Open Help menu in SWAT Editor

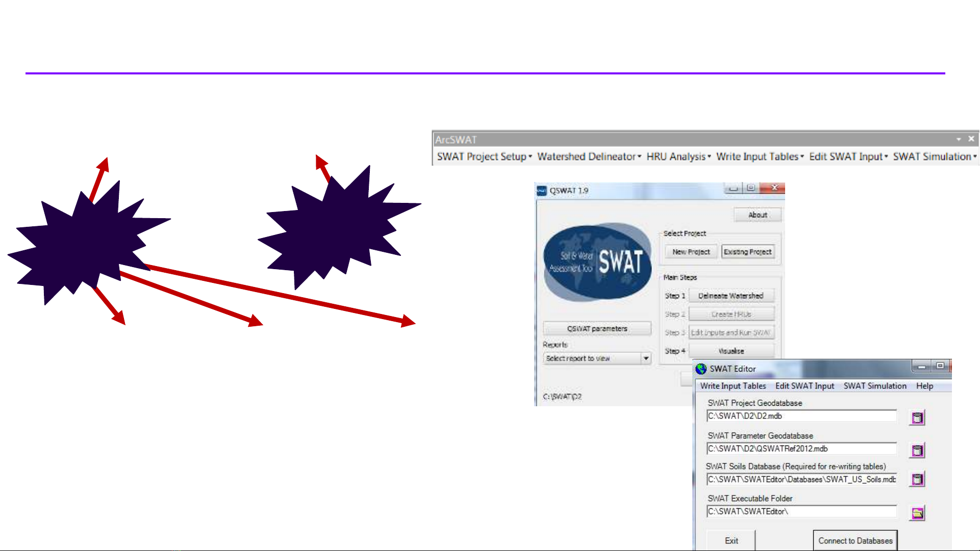click(924, 386)
